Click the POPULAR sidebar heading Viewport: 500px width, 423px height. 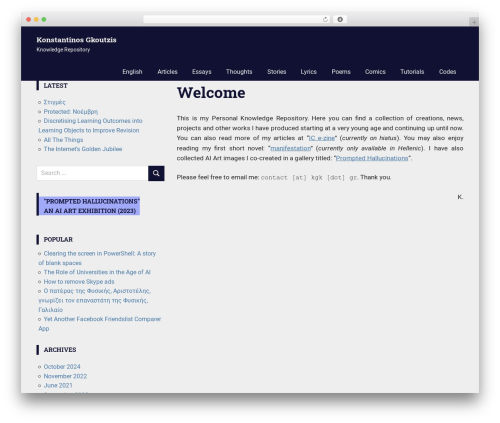coord(58,239)
